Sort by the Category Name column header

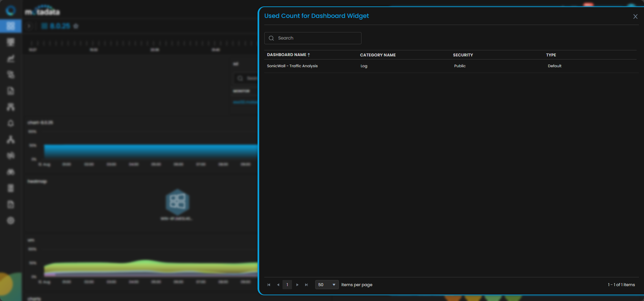tap(378, 55)
